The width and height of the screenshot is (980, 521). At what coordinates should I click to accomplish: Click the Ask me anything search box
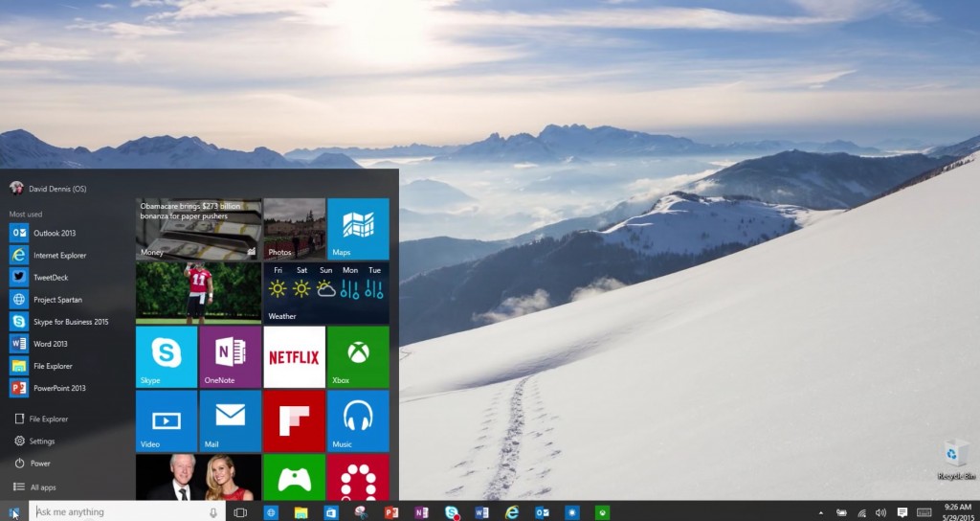pos(127,512)
